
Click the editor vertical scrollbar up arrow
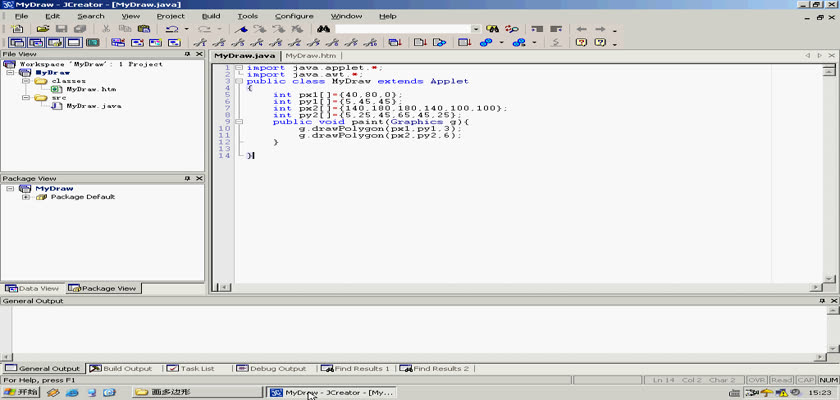(x=829, y=70)
